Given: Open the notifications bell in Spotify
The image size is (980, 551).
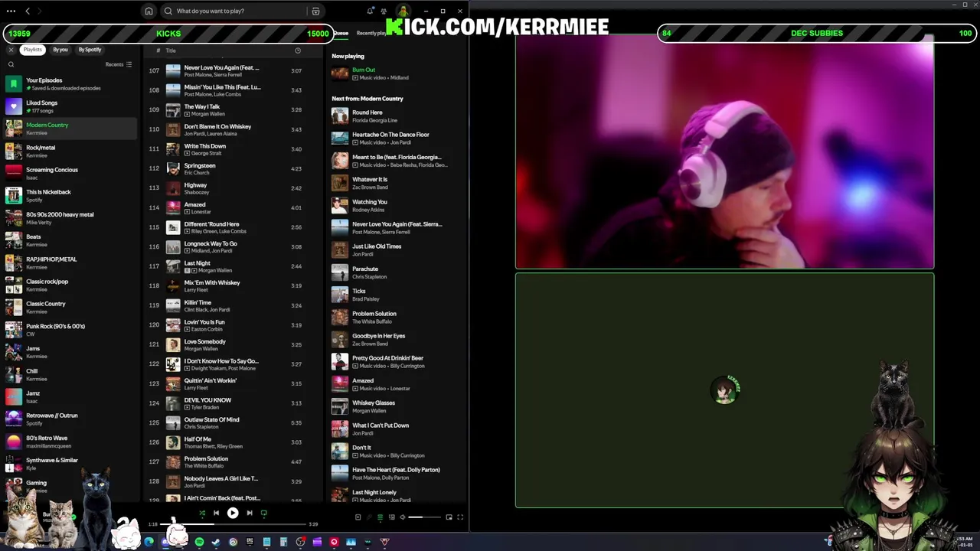Looking at the screenshot, I should [370, 11].
